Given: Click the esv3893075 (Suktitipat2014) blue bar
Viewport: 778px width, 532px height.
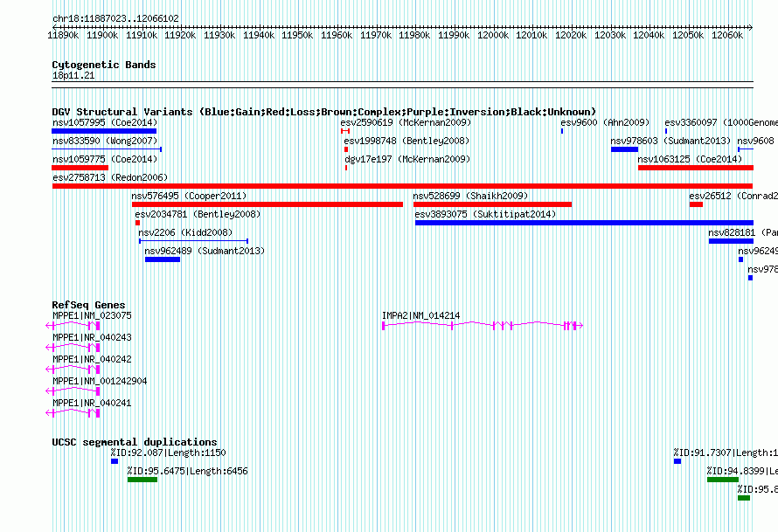Looking at the screenshot, I should (584, 223).
